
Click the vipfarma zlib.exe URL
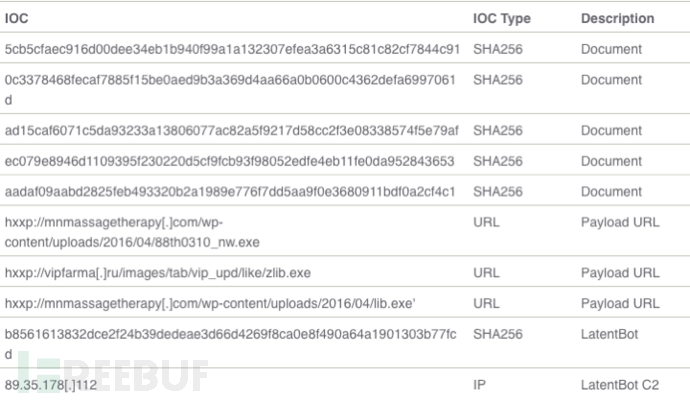(x=158, y=273)
